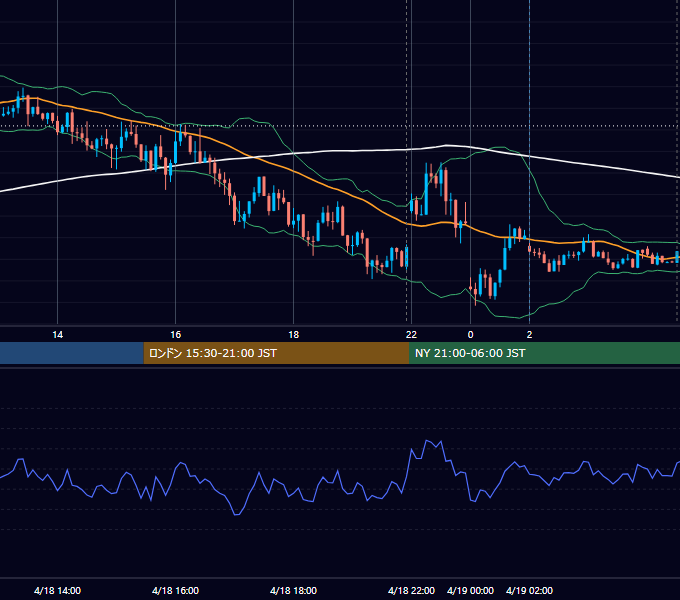
Task: Click the blue session bar before London
Action: (72, 353)
